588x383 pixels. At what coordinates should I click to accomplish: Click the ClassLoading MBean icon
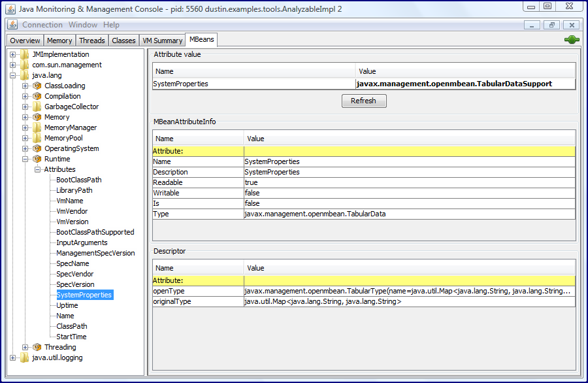(37, 86)
